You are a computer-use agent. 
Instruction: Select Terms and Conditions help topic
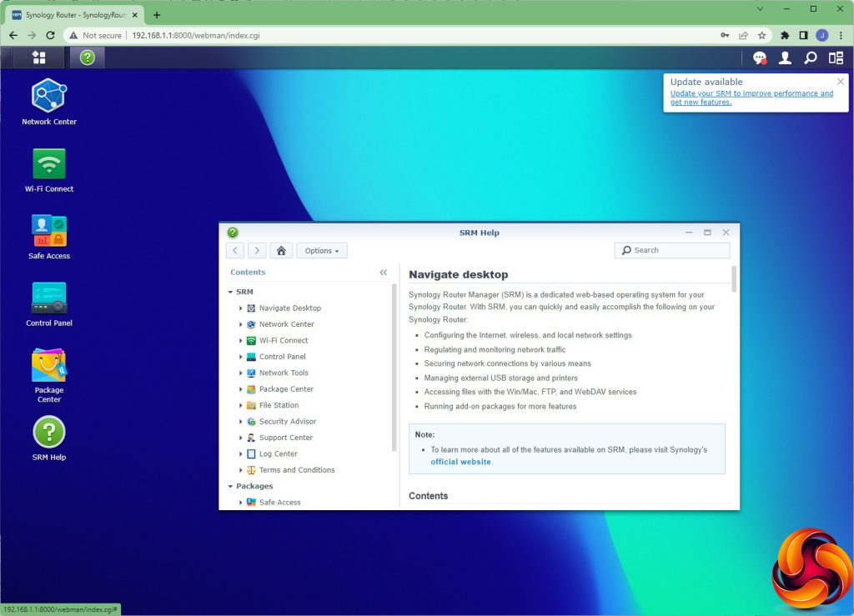[x=296, y=470]
